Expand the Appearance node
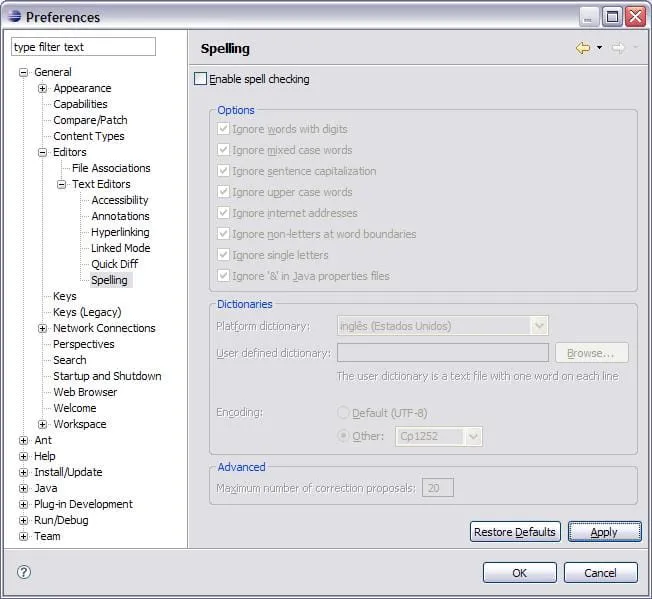The image size is (652, 599). [x=42, y=88]
